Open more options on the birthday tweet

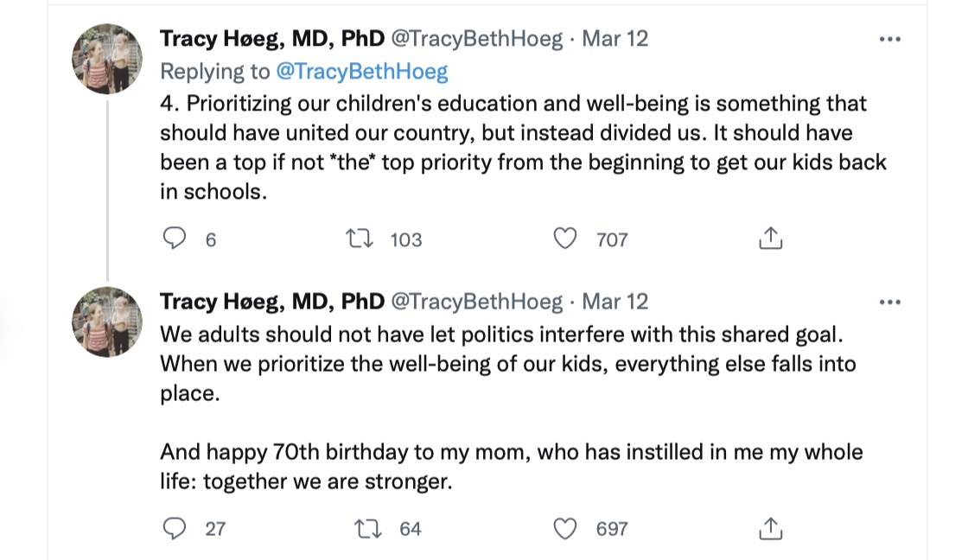(889, 302)
